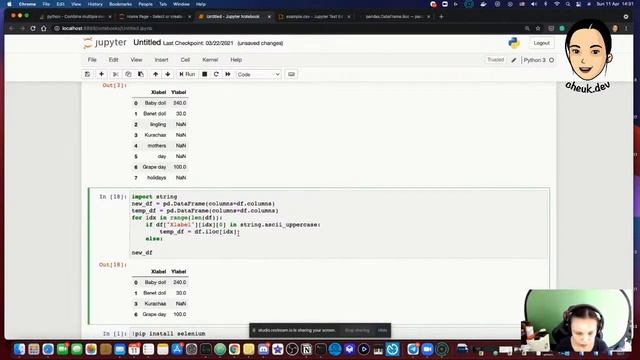This screenshot has width=640, height=360.
Task: Click Chrome home button
Action: [x=44, y=28]
